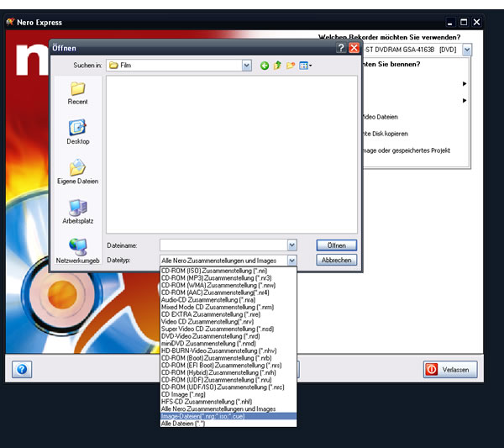
Task: Click the green back arrow icon
Action: tap(265, 66)
